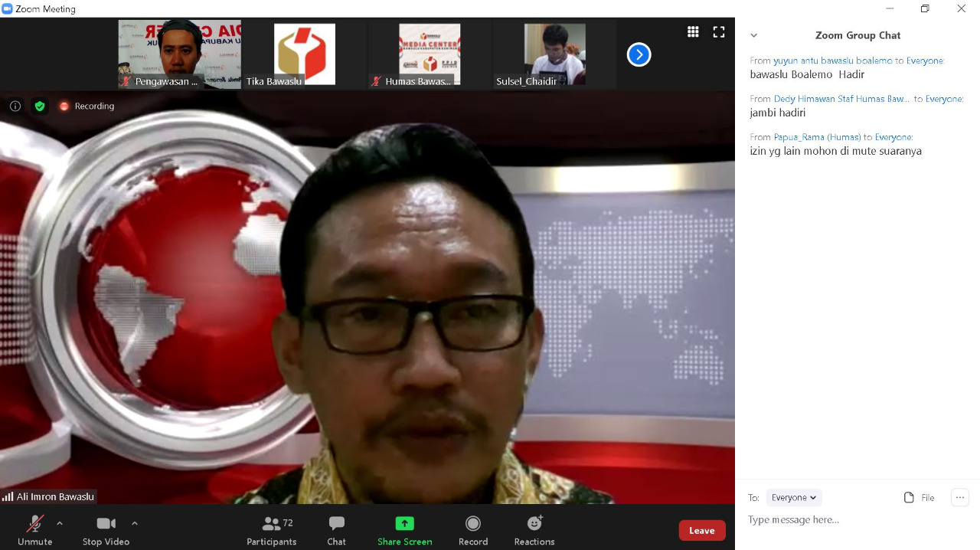Viewport: 980px width, 550px height.
Task: Start sharing your screen
Action: pos(404,529)
